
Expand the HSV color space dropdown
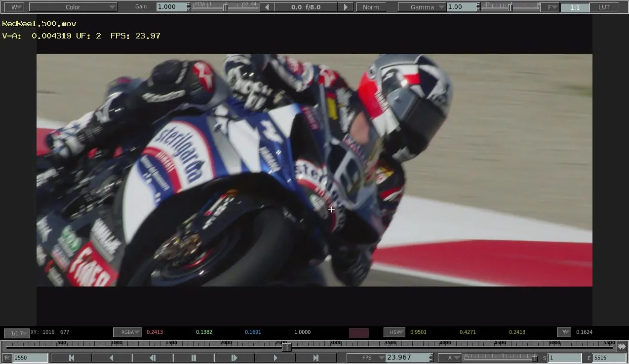394,332
